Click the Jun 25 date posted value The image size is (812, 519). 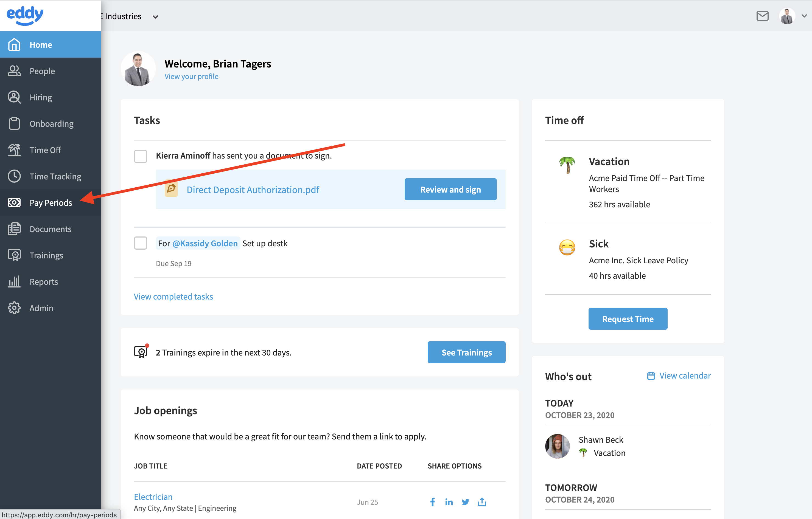(x=367, y=502)
